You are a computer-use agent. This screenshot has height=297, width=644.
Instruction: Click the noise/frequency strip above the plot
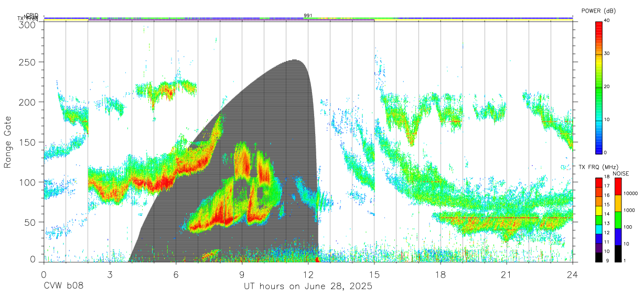pyautogui.click(x=308, y=19)
